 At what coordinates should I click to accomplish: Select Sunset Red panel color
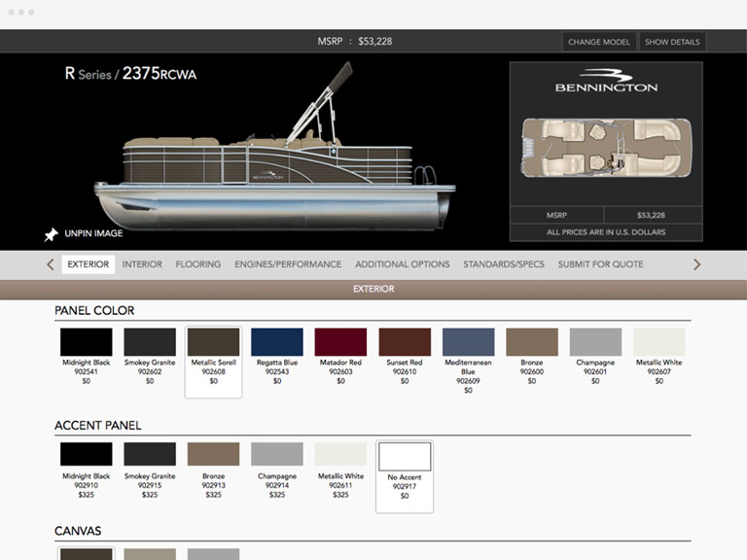(405, 342)
